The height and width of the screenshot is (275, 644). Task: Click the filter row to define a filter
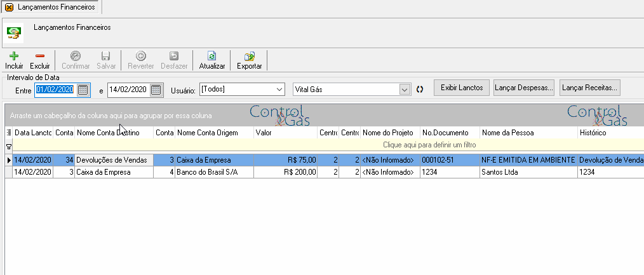[328, 145]
